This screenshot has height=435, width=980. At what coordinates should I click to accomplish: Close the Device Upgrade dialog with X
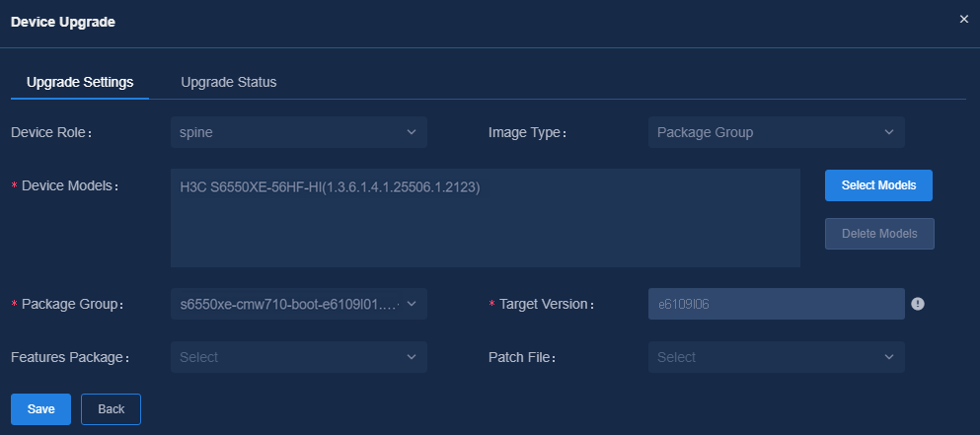[x=964, y=20]
